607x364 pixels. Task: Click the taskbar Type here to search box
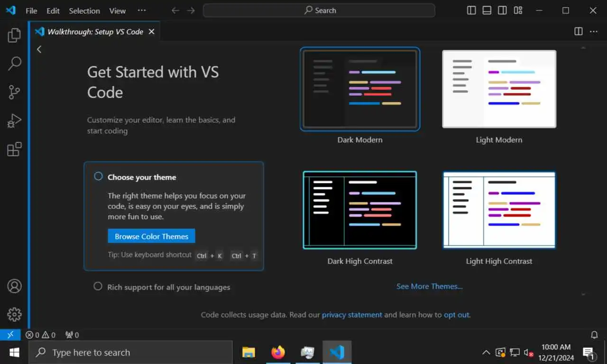(131, 352)
